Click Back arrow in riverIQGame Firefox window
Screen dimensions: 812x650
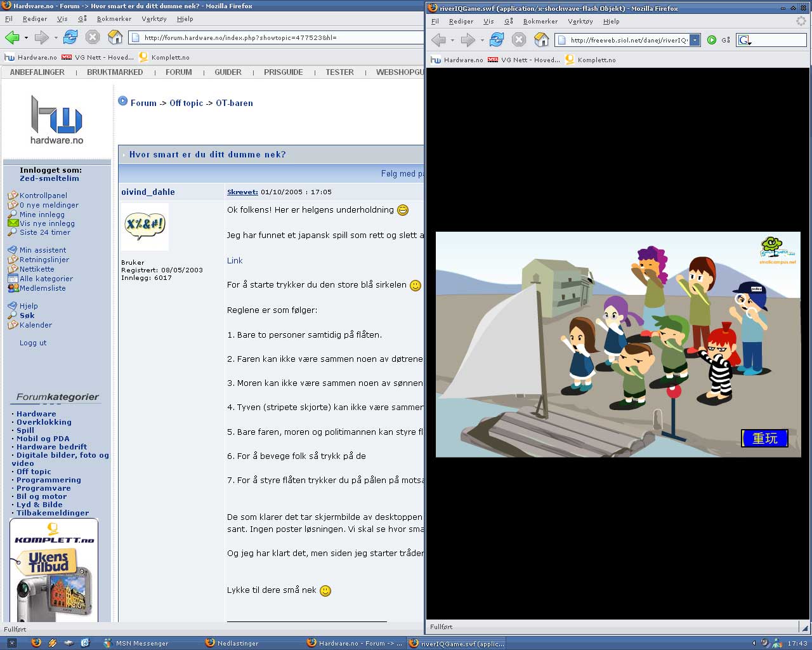point(438,40)
